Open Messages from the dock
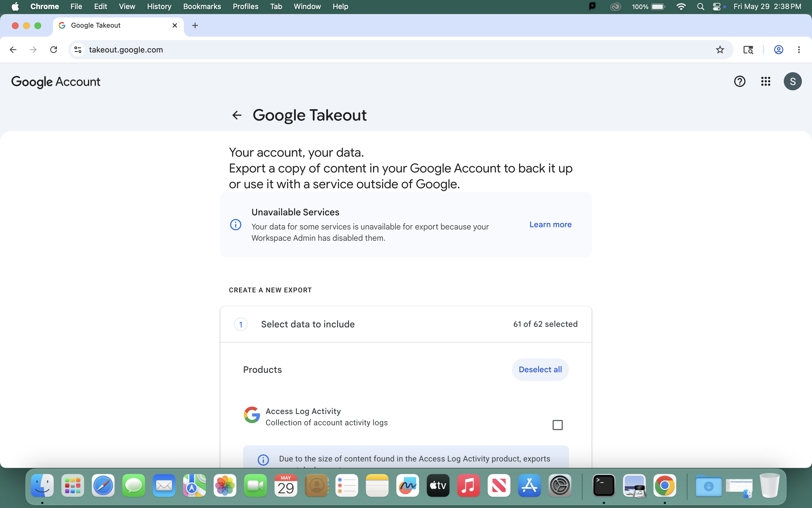The width and height of the screenshot is (812, 508). [x=134, y=485]
